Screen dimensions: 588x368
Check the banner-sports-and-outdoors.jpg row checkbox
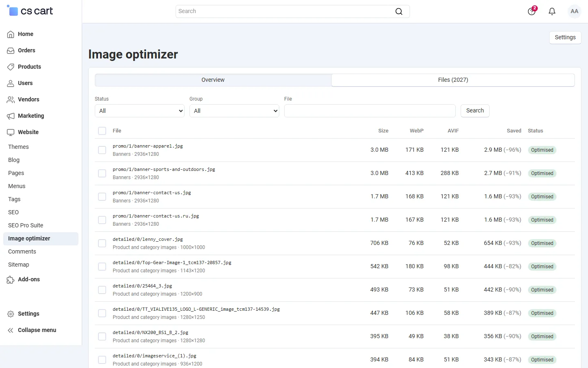pos(102,173)
